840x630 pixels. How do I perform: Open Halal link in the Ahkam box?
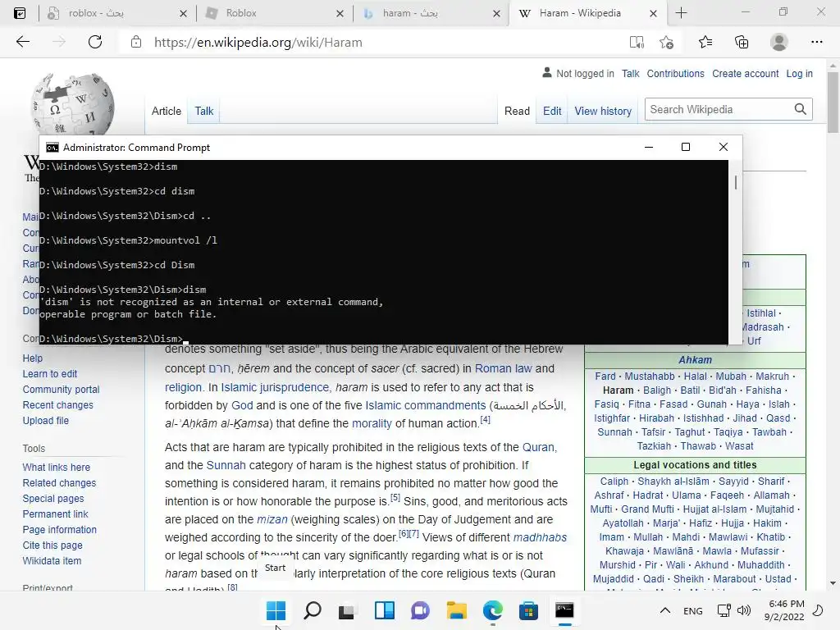[696, 376]
